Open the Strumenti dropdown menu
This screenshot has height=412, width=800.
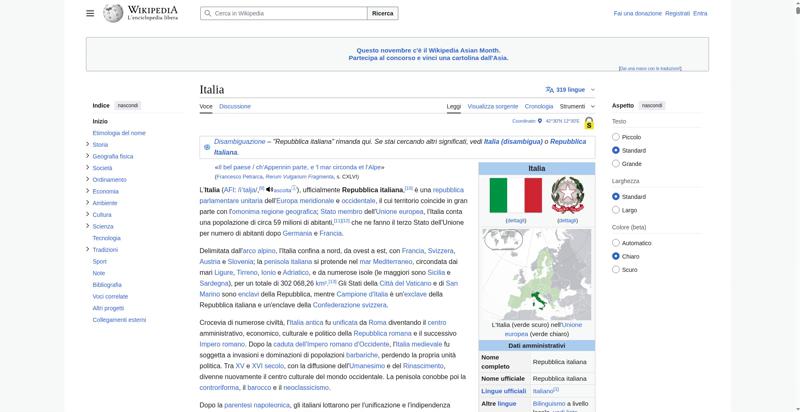(575, 106)
